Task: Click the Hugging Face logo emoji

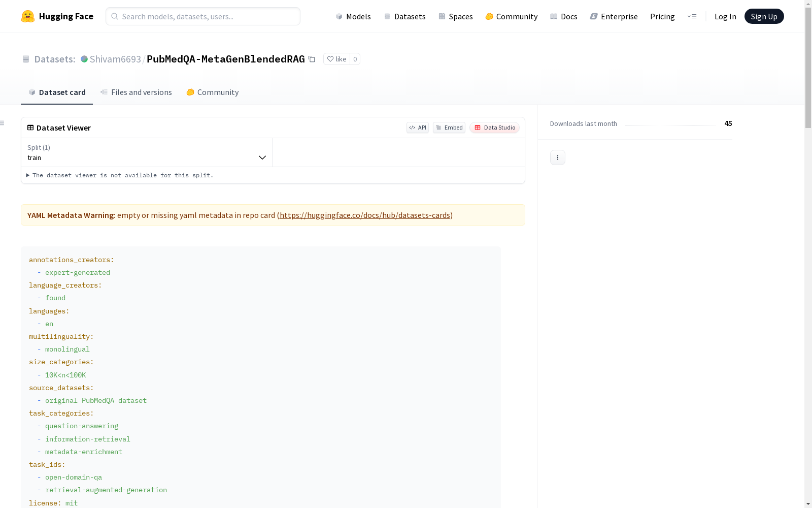Action: click(28, 16)
